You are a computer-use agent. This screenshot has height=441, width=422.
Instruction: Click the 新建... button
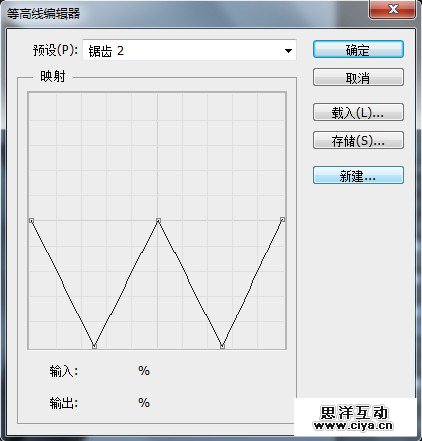pos(358,175)
